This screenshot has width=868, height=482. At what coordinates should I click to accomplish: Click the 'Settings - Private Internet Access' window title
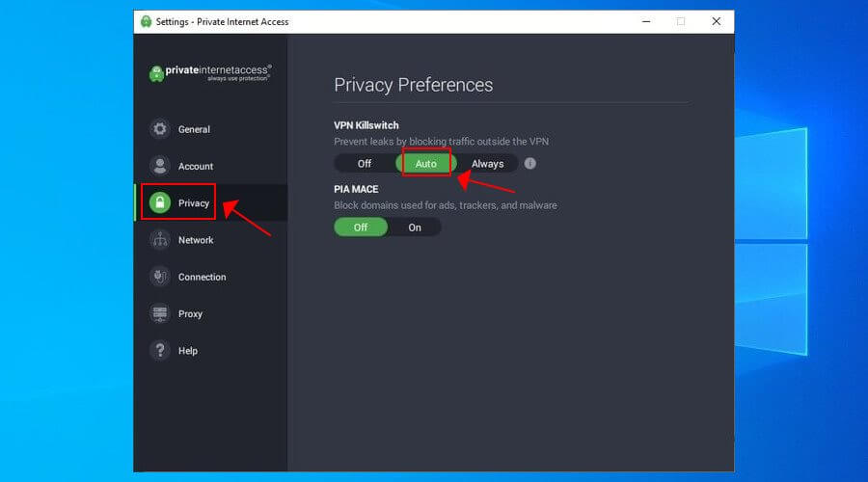(222, 21)
